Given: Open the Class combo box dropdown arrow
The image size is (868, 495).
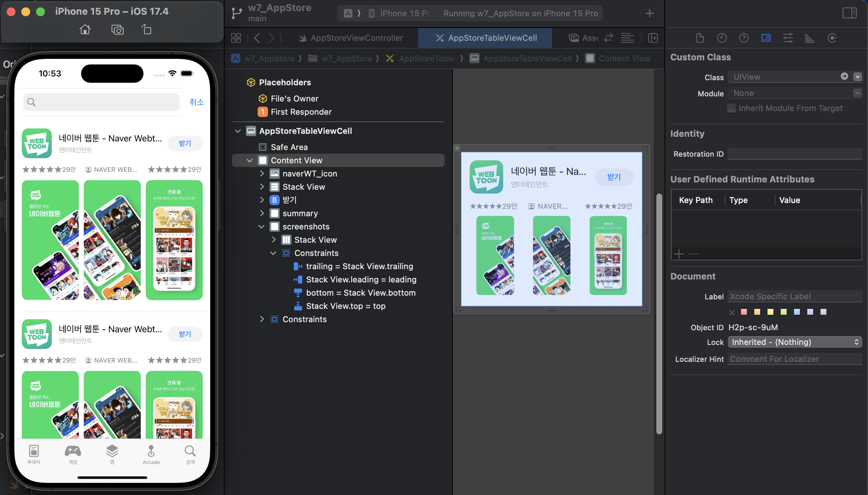Looking at the screenshot, I should click(x=858, y=77).
